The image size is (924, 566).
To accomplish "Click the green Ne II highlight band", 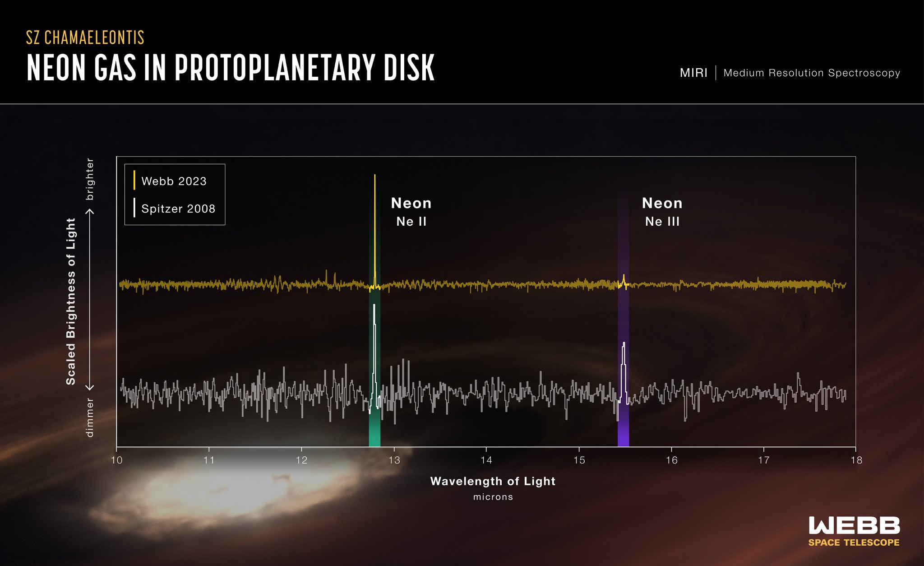I will pos(374,431).
